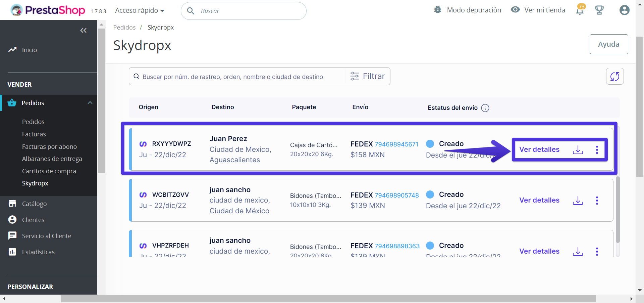Open Clientes in the sidebar
The image size is (644, 303).
(x=33, y=220)
